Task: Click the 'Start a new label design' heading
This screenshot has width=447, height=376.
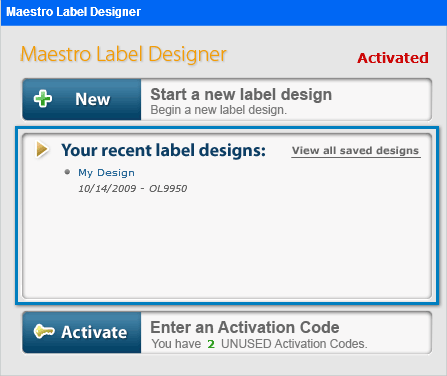Action: coord(241,94)
